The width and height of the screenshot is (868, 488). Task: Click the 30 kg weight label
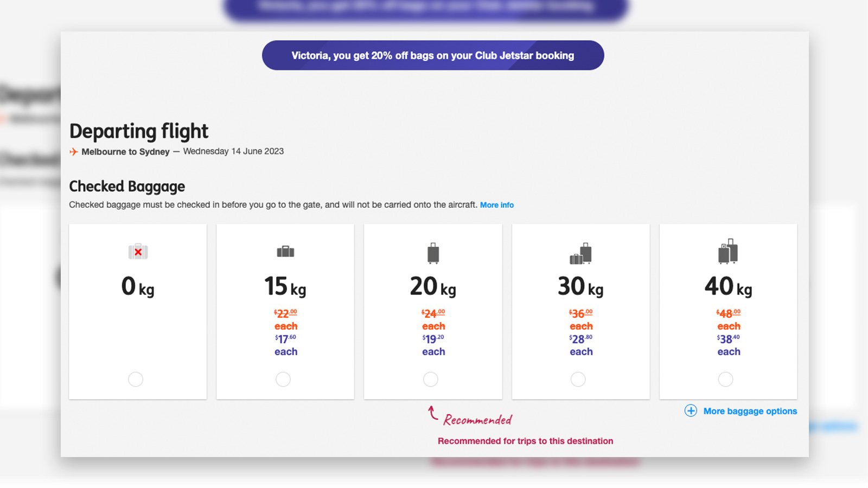tap(580, 286)
